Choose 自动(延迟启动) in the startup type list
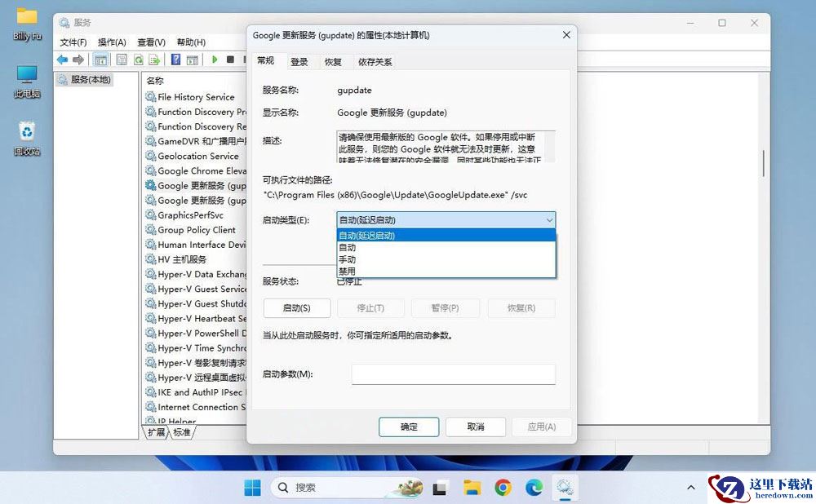 446,235
